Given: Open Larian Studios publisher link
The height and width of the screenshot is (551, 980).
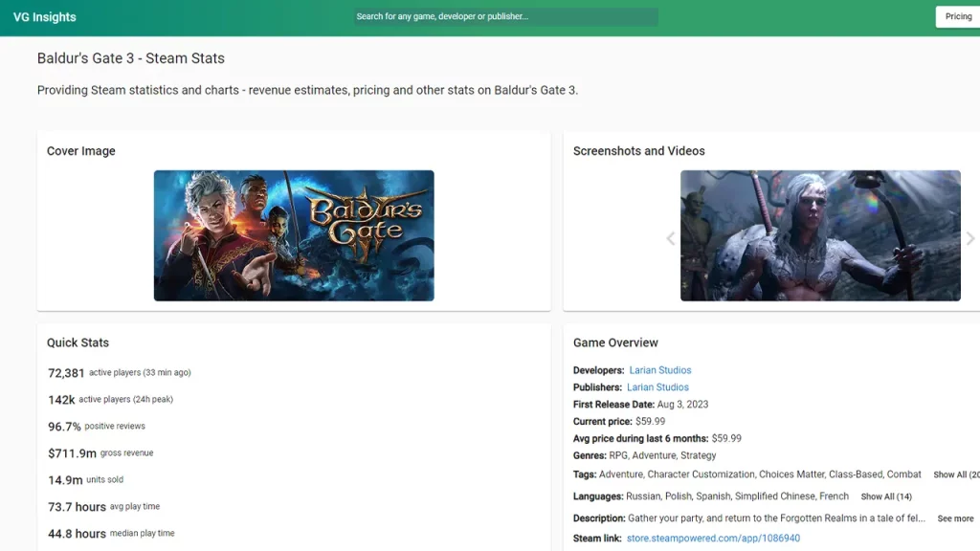Looking at the screenshot, I should (657, 387).
